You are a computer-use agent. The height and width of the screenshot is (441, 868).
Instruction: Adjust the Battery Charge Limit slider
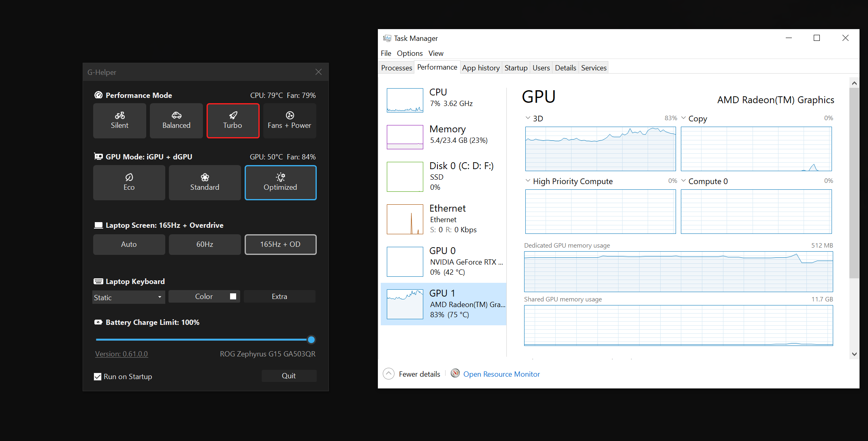311,339
